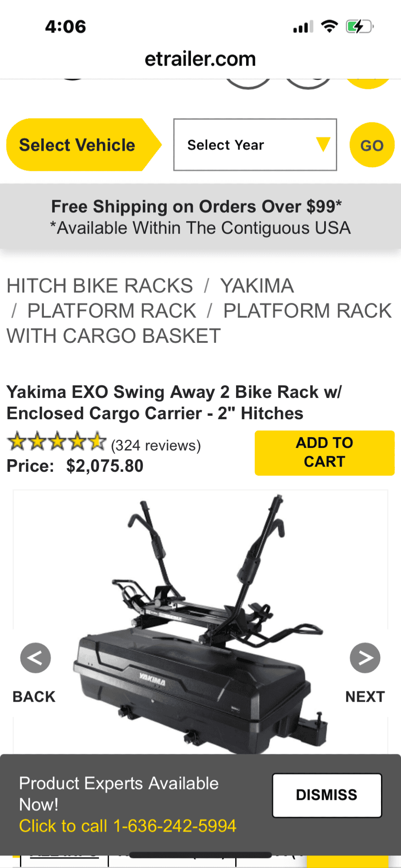The width and height of the screenshot is (401, 868).
Task: Show next image with forward arrow icon
Action: coord(365,658)
